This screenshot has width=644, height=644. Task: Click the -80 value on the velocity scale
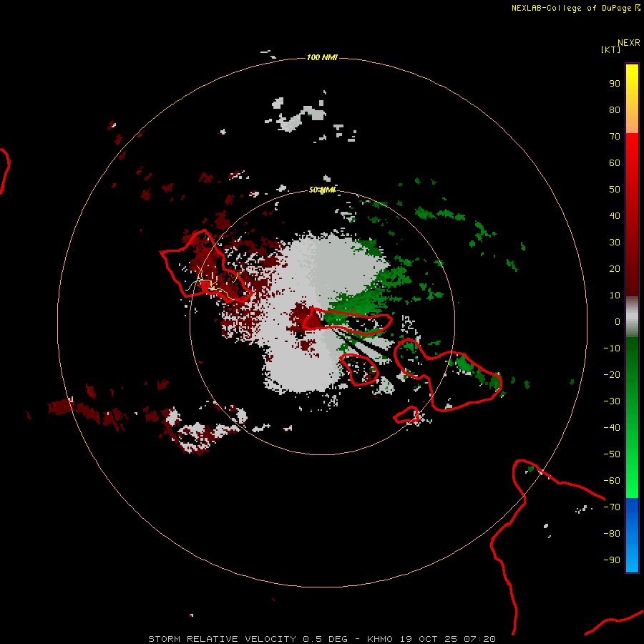[x=612, y=534]
